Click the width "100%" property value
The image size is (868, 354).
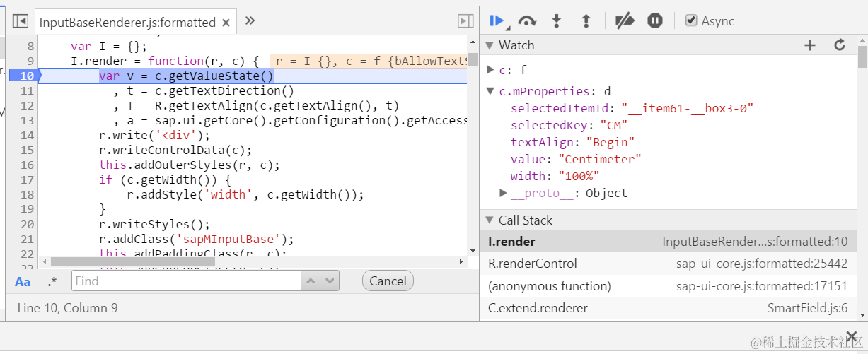tap(579, 176)
